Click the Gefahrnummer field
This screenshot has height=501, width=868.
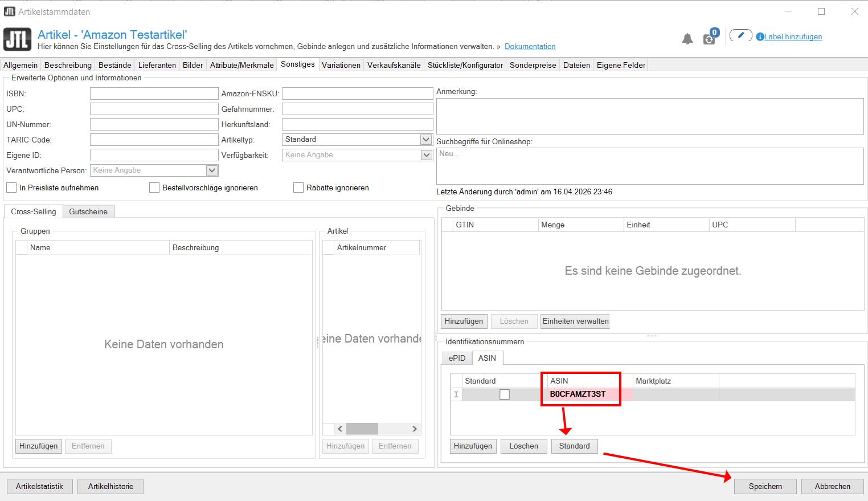(358, 109)
